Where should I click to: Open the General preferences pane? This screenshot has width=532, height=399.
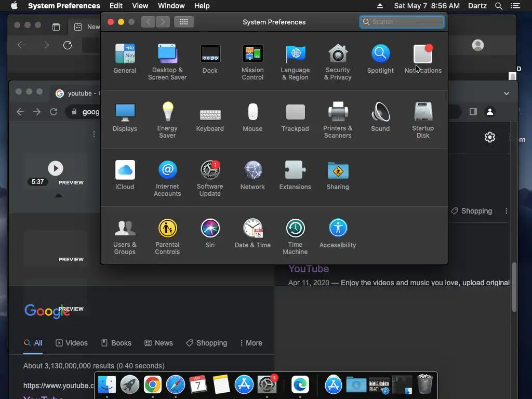(x=125, y=58)
